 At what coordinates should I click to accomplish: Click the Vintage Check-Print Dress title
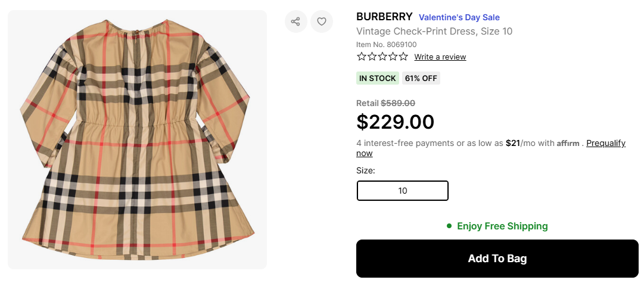click(x=434, y=31)
